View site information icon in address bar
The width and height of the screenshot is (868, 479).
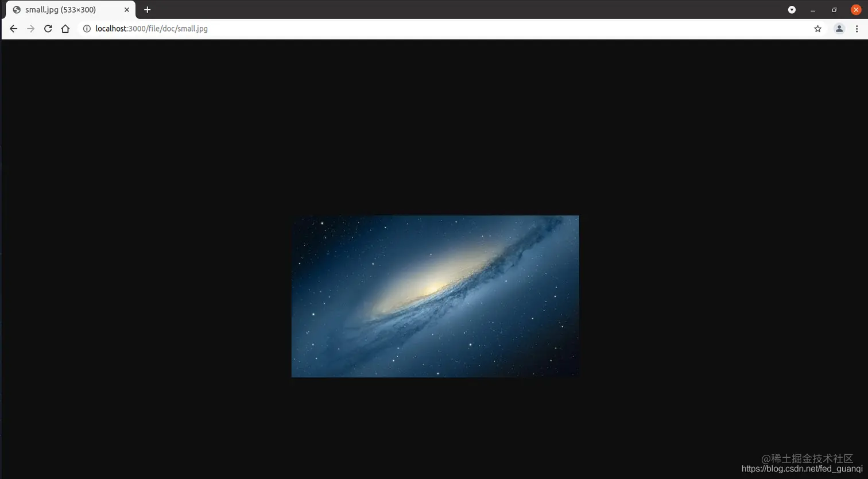pyautogui.click(x=87, y=29)
